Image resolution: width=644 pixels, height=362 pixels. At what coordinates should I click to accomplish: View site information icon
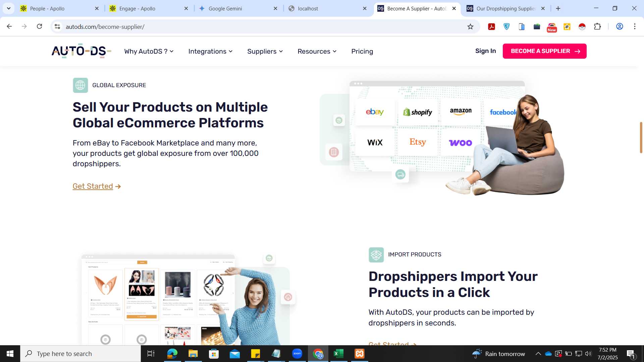57,26
